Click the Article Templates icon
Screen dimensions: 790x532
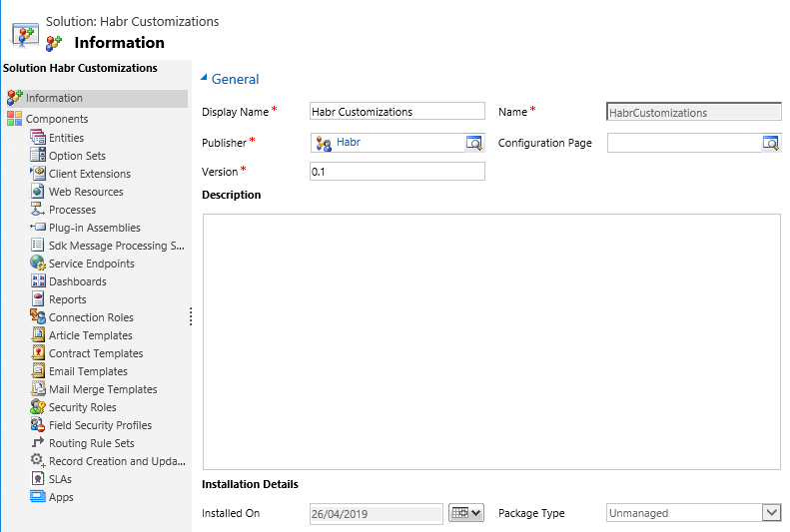tap(38, 334)
